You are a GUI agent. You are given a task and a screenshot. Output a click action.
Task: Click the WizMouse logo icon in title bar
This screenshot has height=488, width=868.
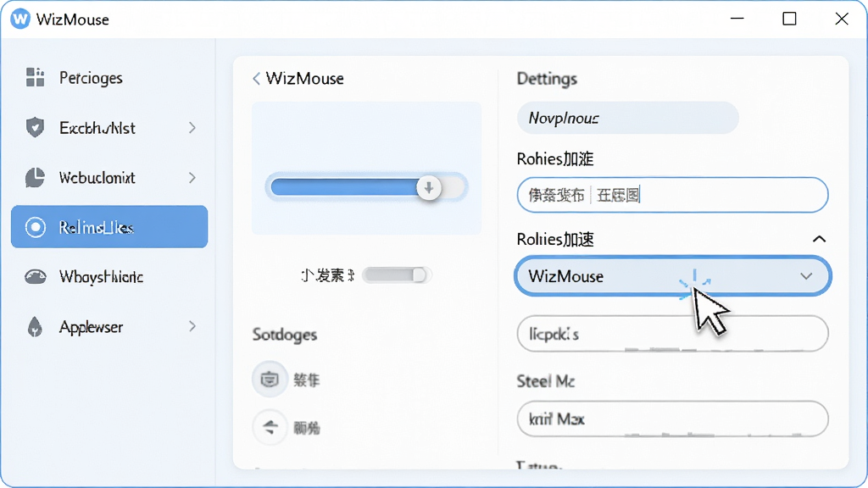(20, 19)
